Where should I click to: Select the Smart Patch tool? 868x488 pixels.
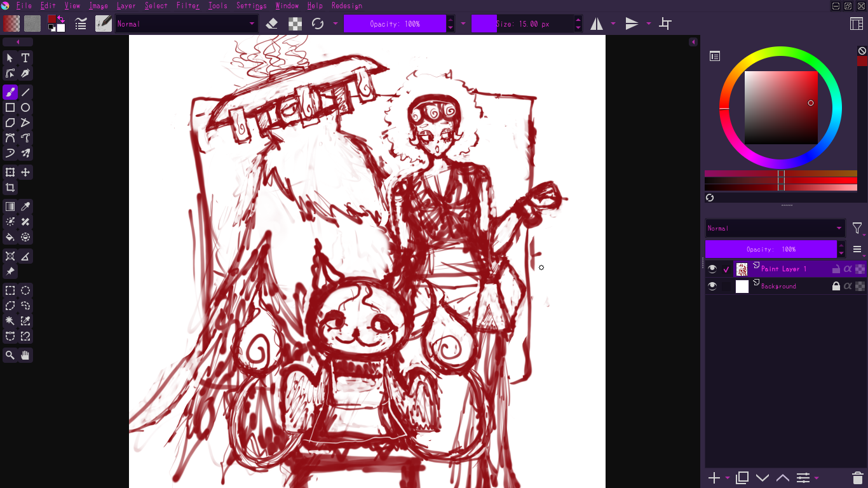tap(25, 222)
